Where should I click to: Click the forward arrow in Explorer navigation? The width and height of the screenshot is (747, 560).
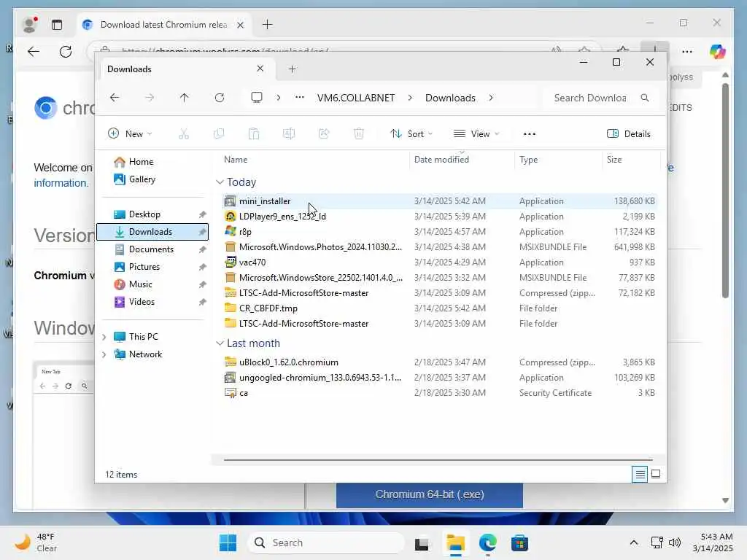click(150, 98)
